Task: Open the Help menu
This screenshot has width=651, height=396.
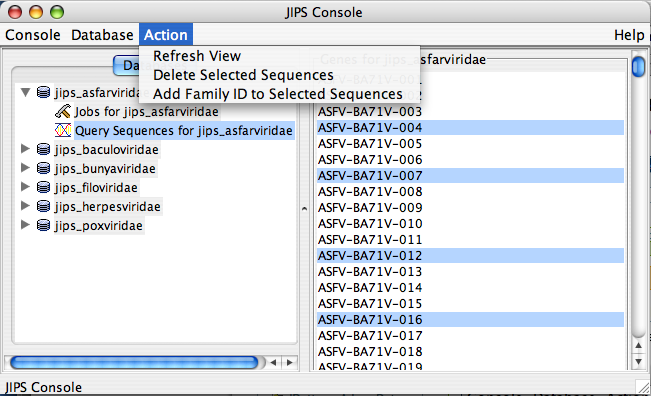Action: coord(629,35)
